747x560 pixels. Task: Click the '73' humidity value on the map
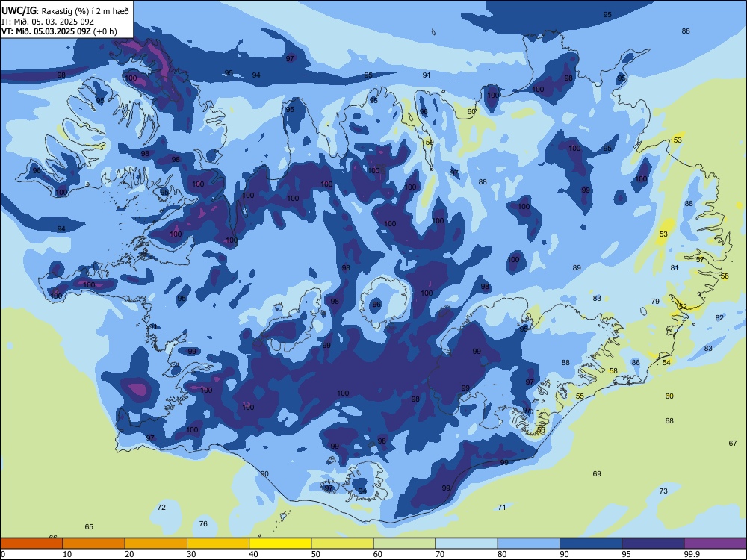[x=663, y=491]
